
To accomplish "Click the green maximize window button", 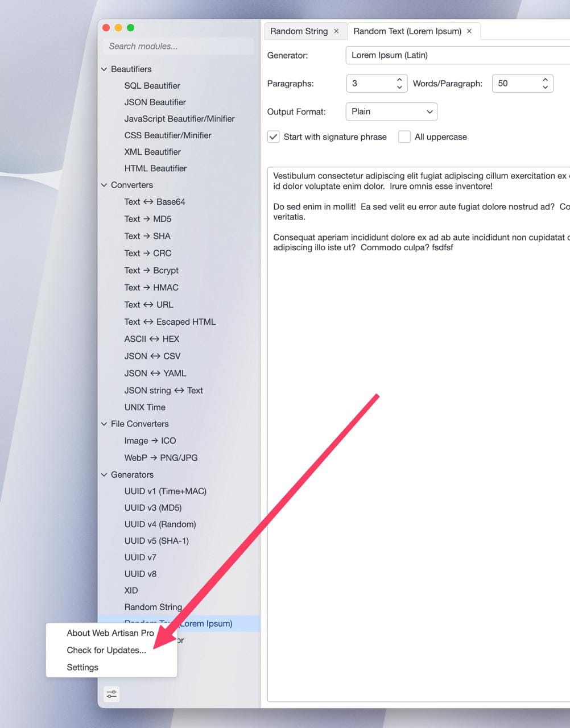I will coord(131,27).
